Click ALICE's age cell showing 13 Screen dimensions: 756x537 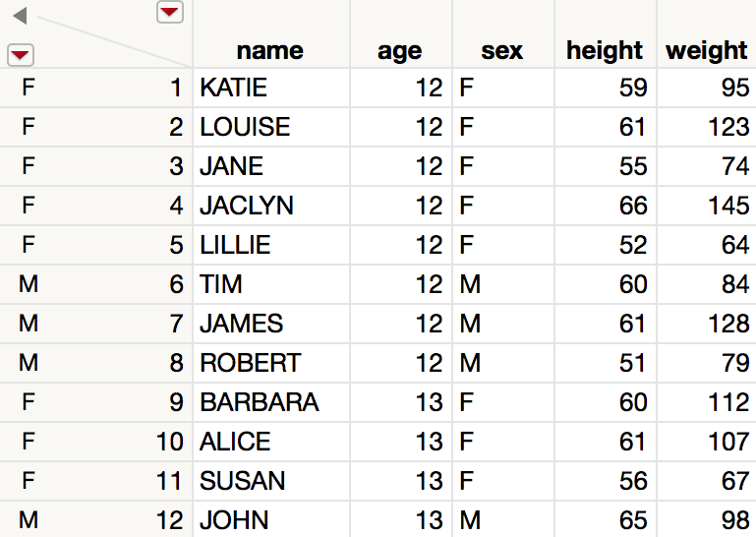[401, 442]
